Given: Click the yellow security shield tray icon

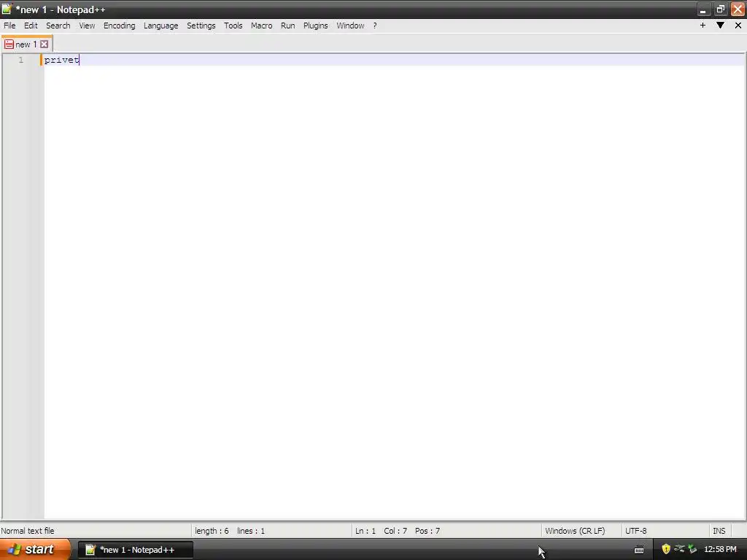Looking at the screenshot, I should click(x=666, y=549).
